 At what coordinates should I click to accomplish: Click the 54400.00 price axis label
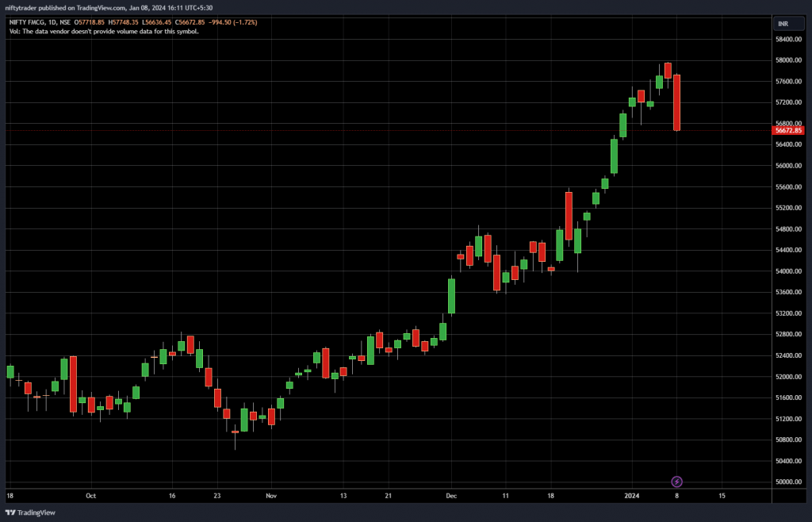pyautogui.click(x=789, y=250)
